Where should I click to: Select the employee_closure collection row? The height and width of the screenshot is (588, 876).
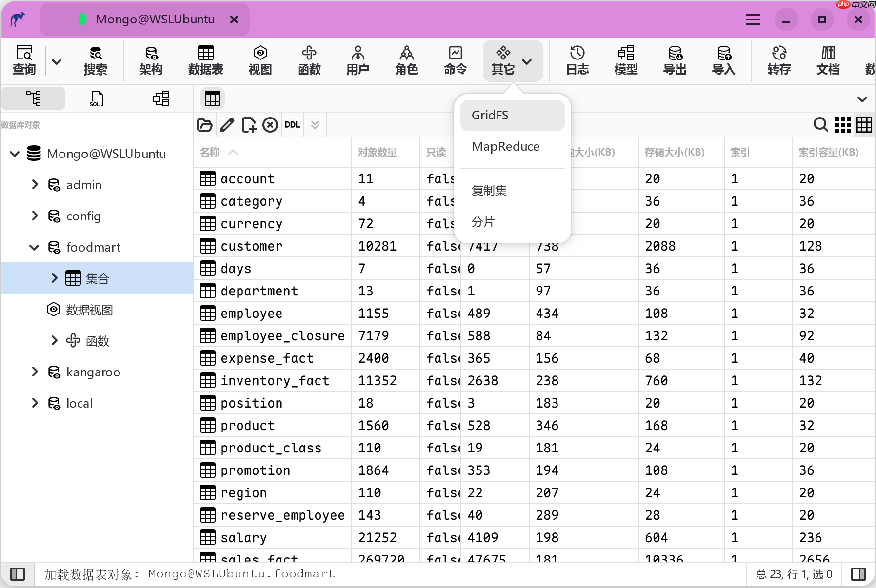pyautogui.click(x=282, y=336)
